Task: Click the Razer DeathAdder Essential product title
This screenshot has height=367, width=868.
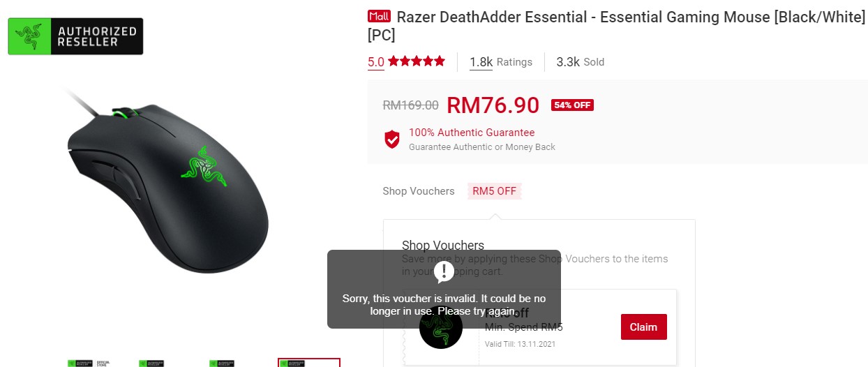Action: [616, 26]
